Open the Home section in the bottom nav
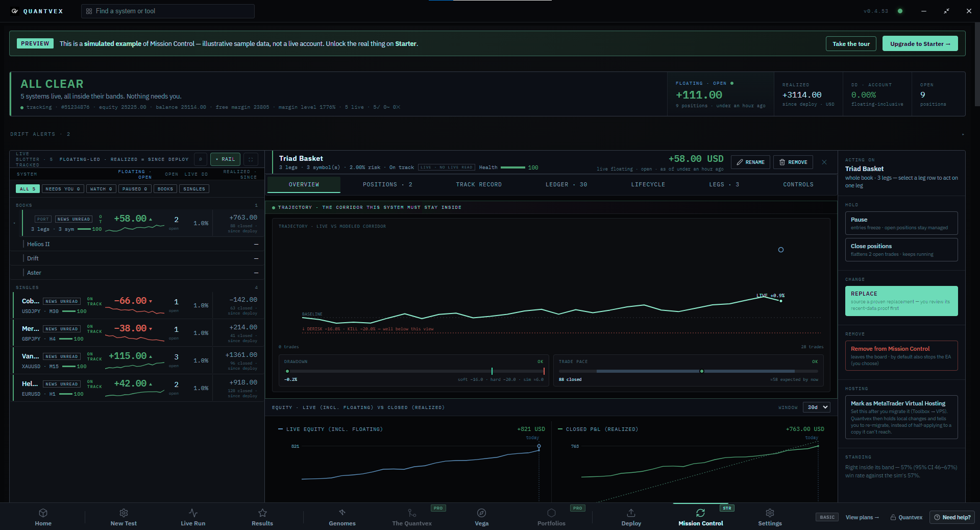This screenshot has width=980, height=530. [43, 517]
